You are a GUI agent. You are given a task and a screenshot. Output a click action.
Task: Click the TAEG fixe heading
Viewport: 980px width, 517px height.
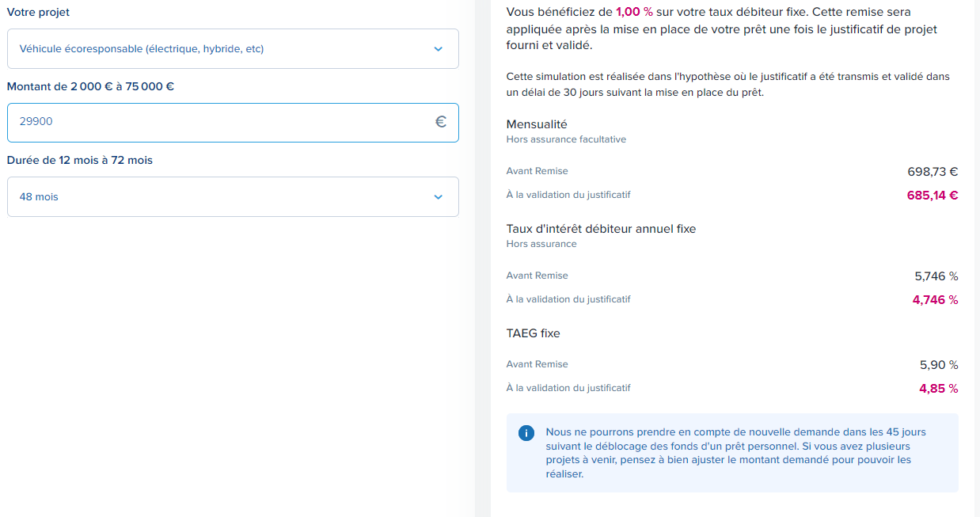click(x=533, y=333)
